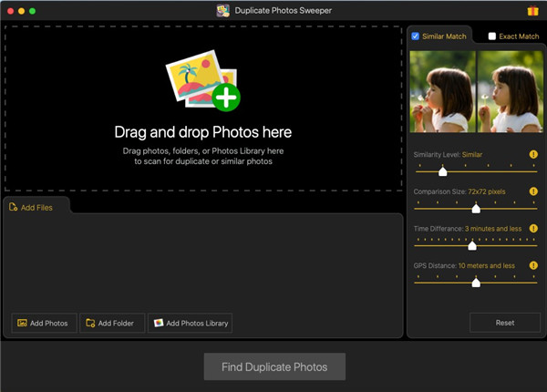Click the Time Difference slider handle
Image resolution: width=547 pixels, height=392 pixels.
point(472,245)
